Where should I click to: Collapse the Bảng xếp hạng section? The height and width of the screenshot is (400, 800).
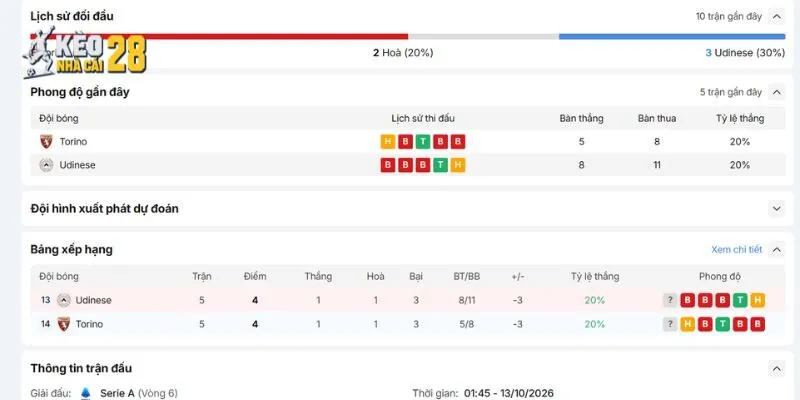tap(777, 249)
